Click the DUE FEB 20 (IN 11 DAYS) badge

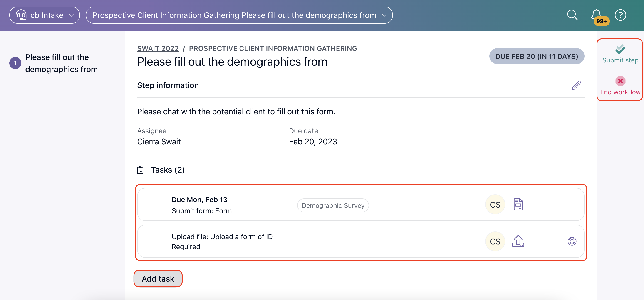[x=537, y=56]
